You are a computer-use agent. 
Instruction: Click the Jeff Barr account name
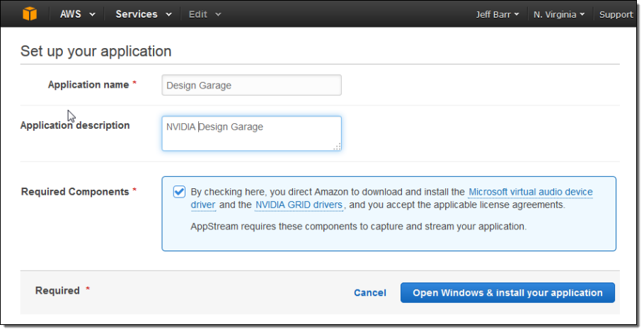coord(494,14)
